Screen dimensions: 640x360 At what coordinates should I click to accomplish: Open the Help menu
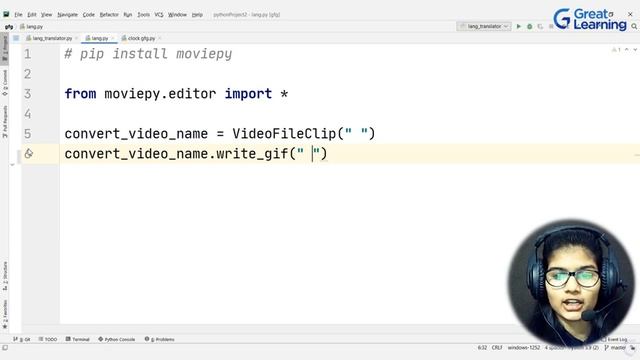[197, 15]
